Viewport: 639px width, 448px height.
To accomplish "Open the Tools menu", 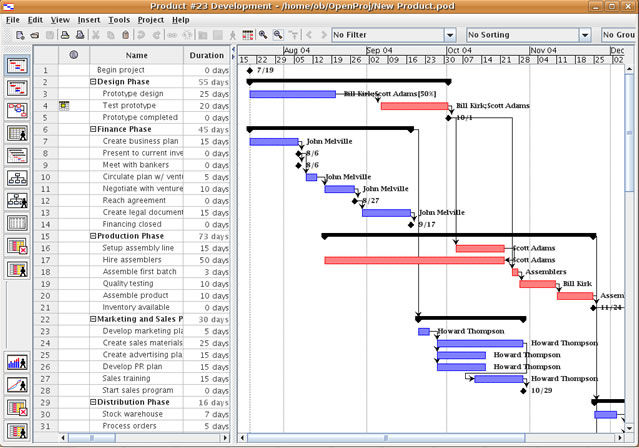I will click(x=119, y=20).
